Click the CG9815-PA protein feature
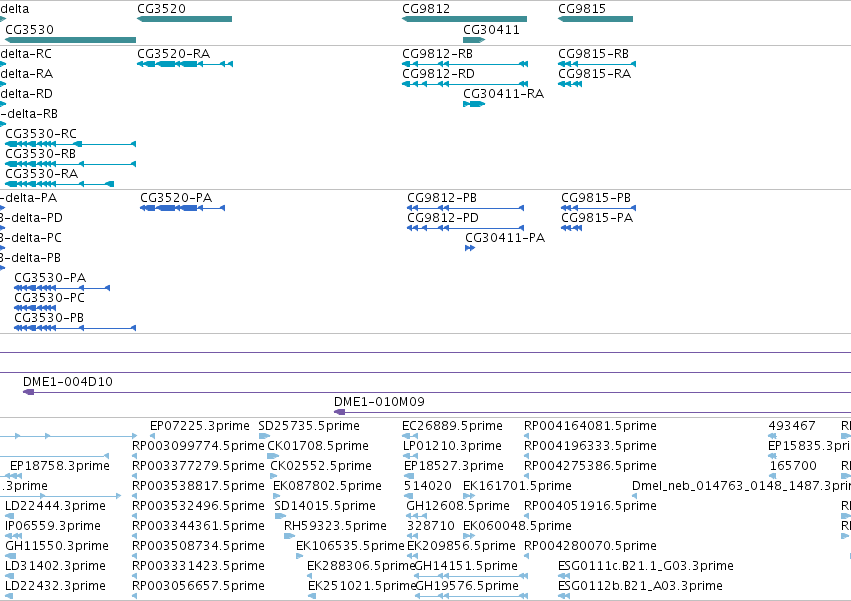Screen dimensions: 851x601 pos(571,228)
